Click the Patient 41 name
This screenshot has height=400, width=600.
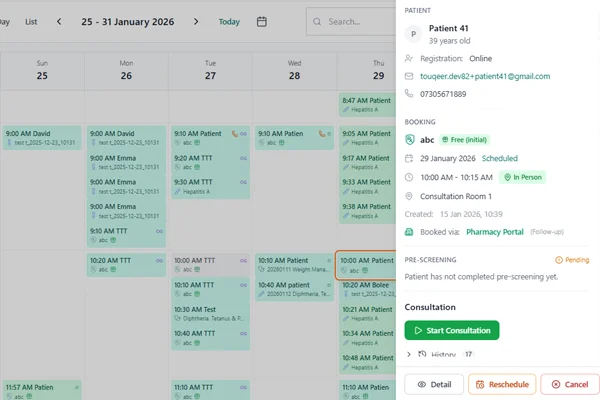[x=448, y=28]
